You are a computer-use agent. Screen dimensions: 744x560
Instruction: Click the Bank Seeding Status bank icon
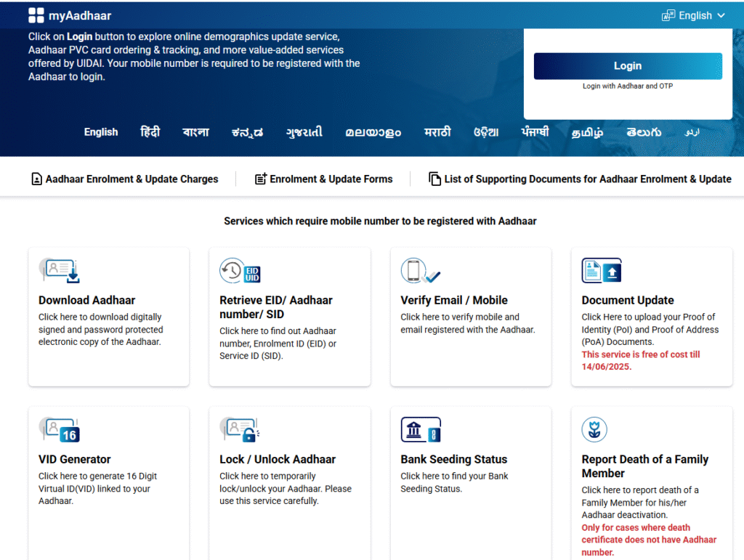pyautogui.click(x=421, y=429)
